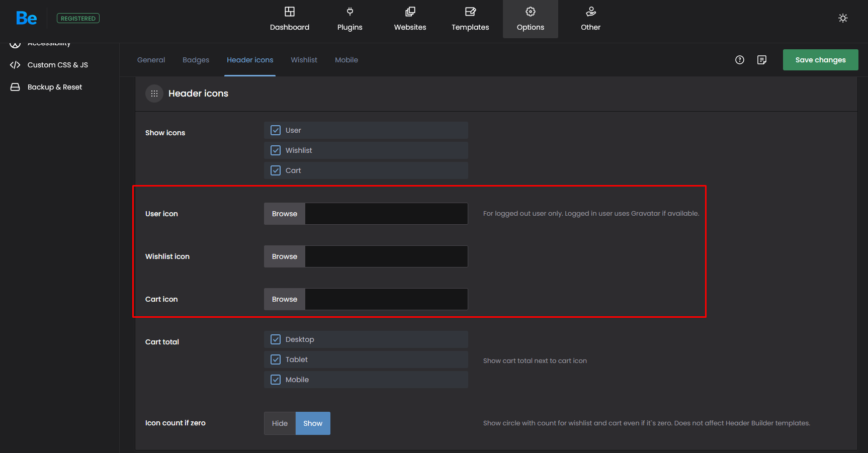Click the 'Show icons' label
This screenshot has width=868, height=453.
165,133
